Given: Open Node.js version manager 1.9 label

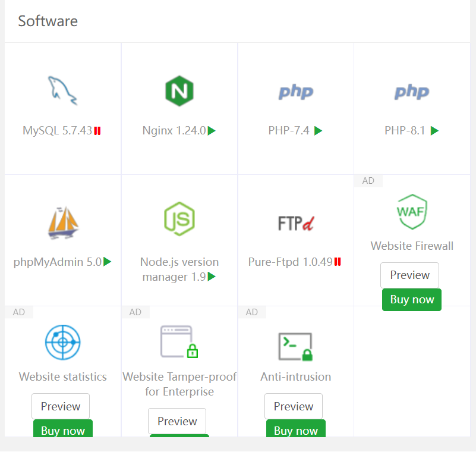Looking at the screenshot, I should (179, 269).
